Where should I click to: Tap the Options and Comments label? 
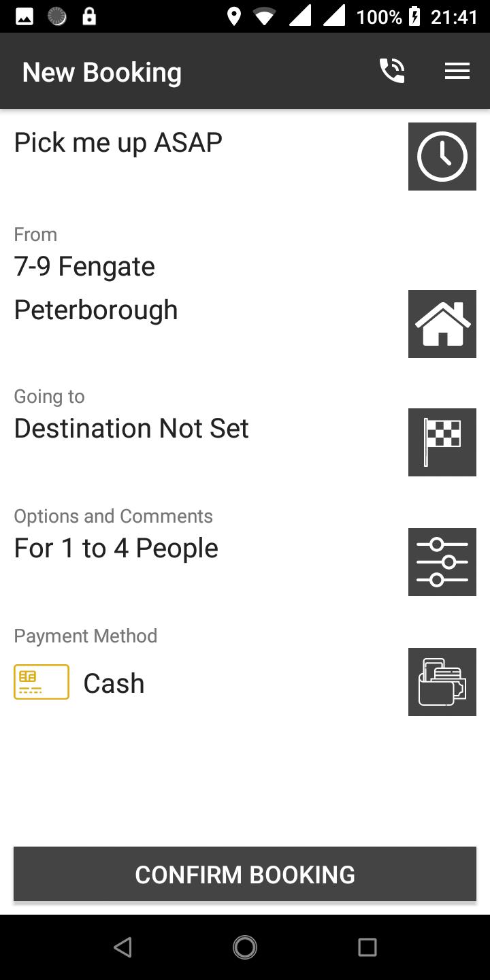pyautogui.click(x=114, y=516)
